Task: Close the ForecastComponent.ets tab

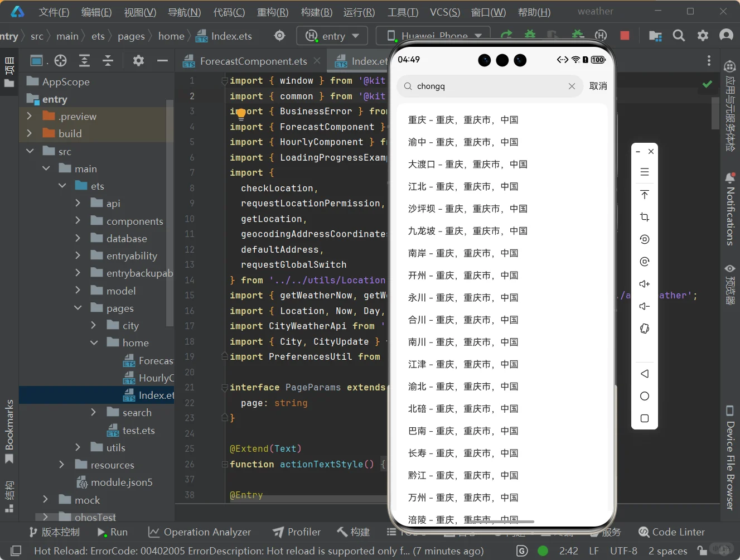Action: point(317,60)
